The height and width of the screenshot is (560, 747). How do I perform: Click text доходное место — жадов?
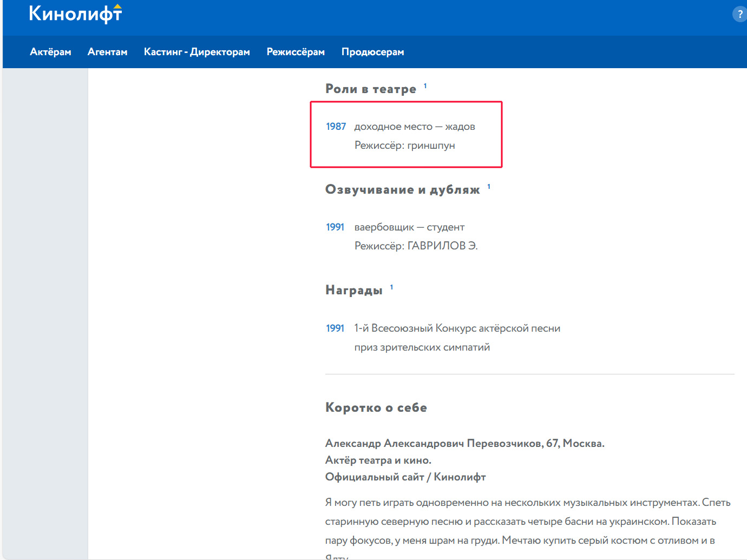point(415,127)
